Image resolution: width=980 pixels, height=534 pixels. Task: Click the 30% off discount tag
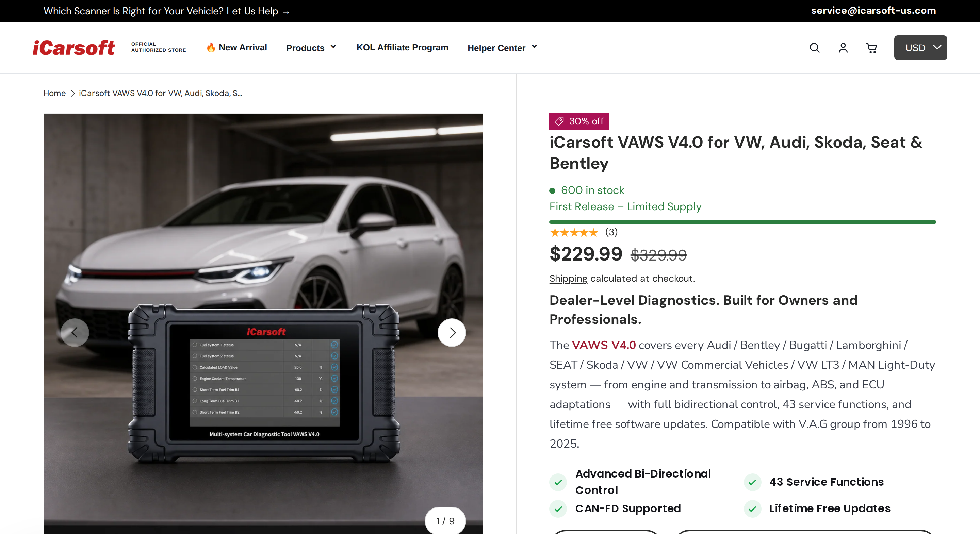[579, 121]
